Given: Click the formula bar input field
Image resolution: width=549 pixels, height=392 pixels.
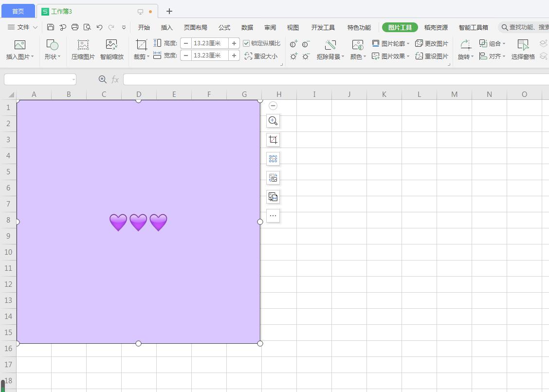Looking at the screenshot, I should 336,79.
